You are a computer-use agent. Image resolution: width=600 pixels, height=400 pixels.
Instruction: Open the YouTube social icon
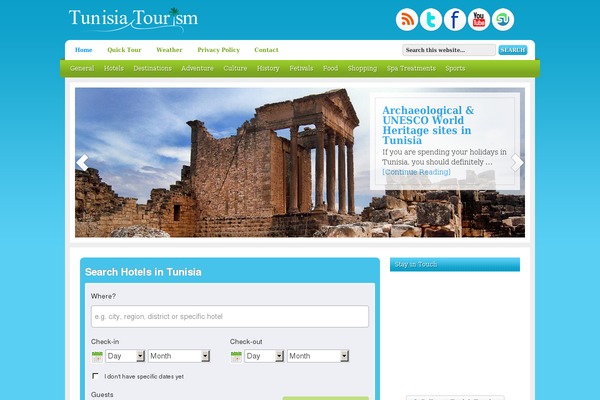pos(479,20)
